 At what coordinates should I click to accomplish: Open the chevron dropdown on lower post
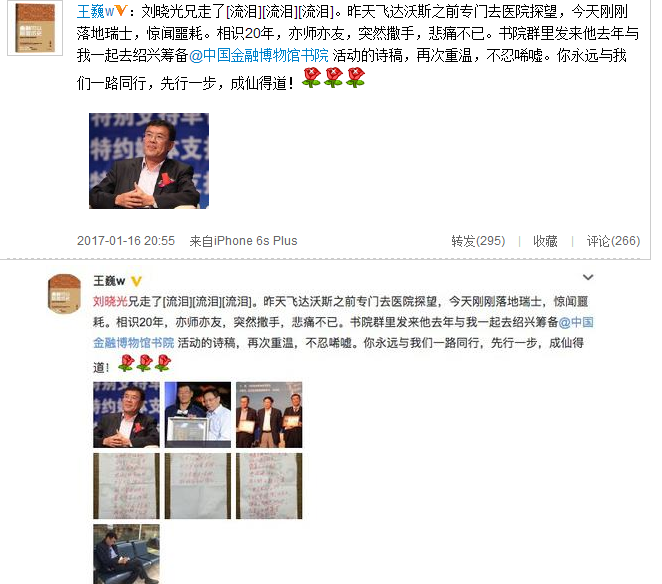coord(588,277)
